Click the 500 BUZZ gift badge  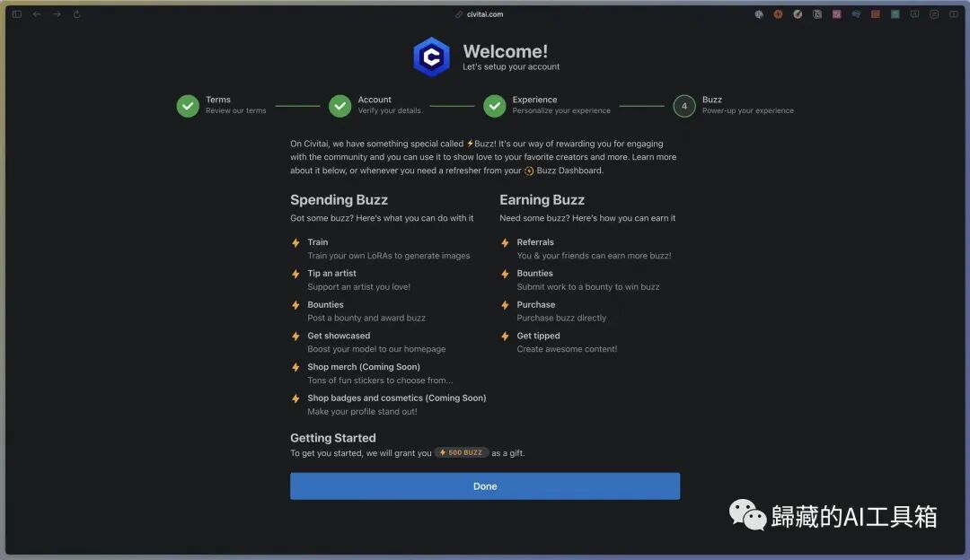tap(462, 452)
